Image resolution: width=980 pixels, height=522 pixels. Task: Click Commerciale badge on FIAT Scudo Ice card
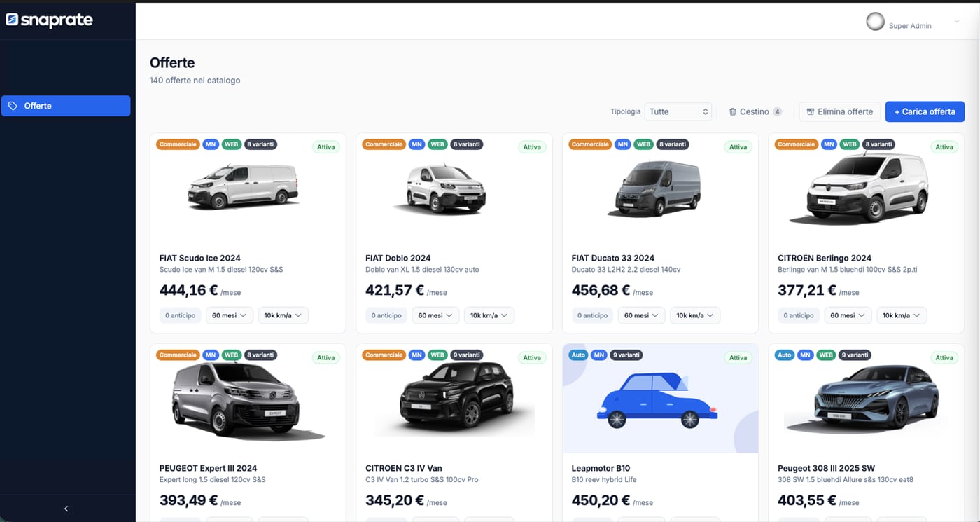tap(178, 144)
